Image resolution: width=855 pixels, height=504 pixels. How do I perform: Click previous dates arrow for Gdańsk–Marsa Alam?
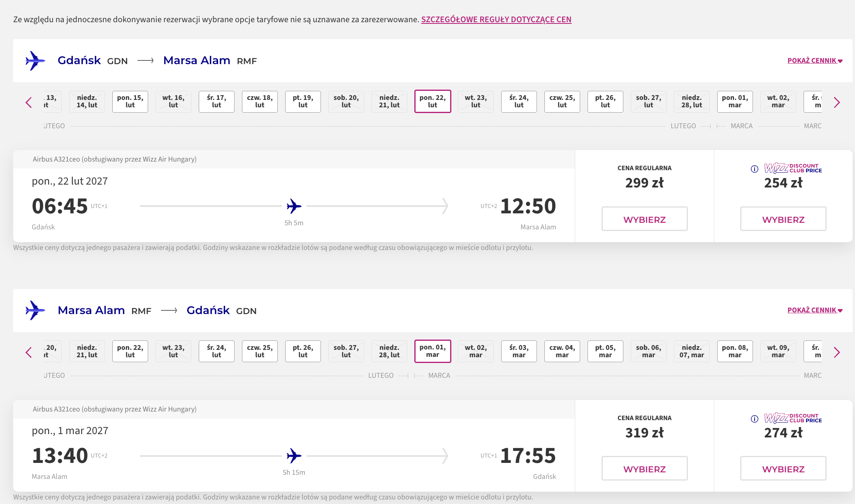point(29,102)
